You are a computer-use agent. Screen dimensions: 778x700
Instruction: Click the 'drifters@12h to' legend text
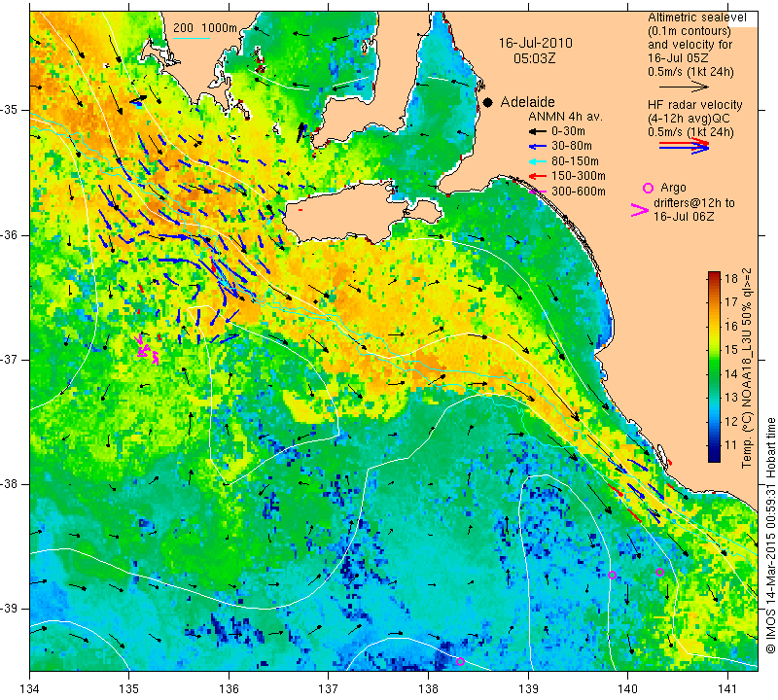pyautogui.click(x=693, y=203)
